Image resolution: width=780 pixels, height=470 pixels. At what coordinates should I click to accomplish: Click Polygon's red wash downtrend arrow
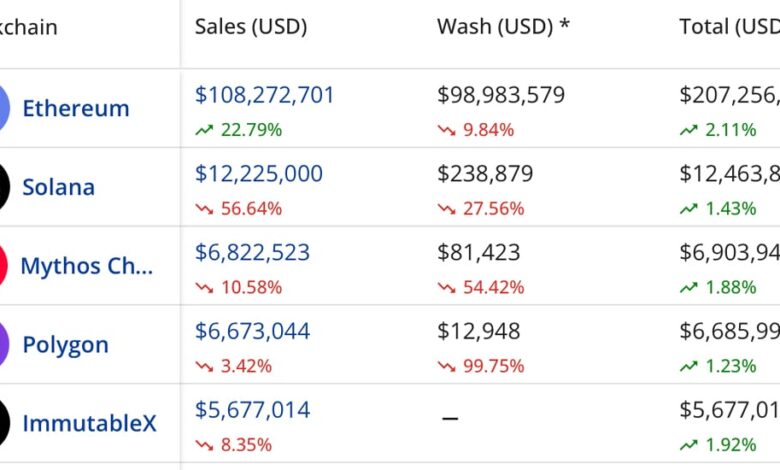[x=447, y=366]
